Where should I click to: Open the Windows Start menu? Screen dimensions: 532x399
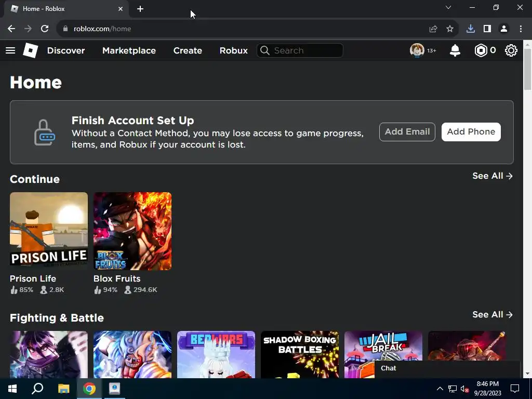12,389
